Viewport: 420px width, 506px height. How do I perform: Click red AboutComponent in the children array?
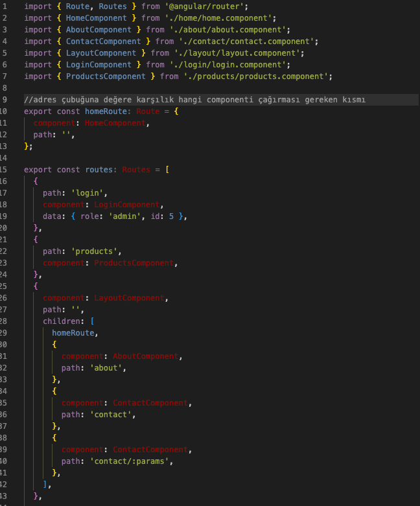pyautogui.click(x=145, y=356)
